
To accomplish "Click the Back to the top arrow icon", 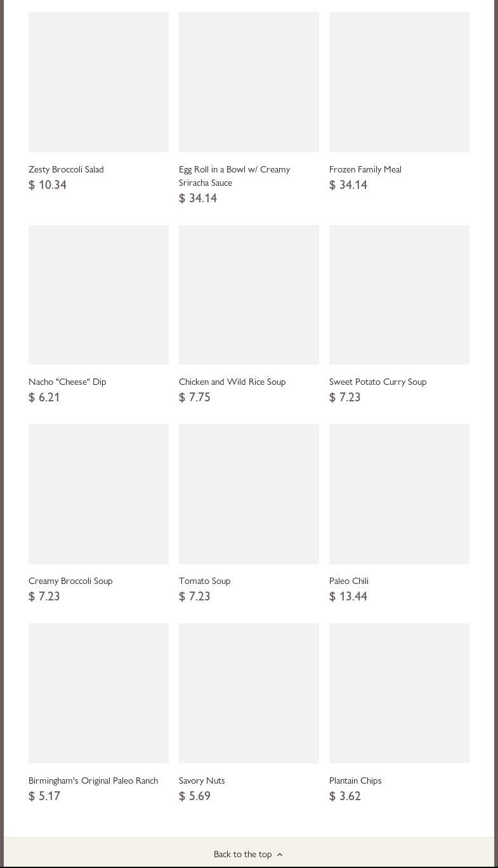I will tap(280, 855).
